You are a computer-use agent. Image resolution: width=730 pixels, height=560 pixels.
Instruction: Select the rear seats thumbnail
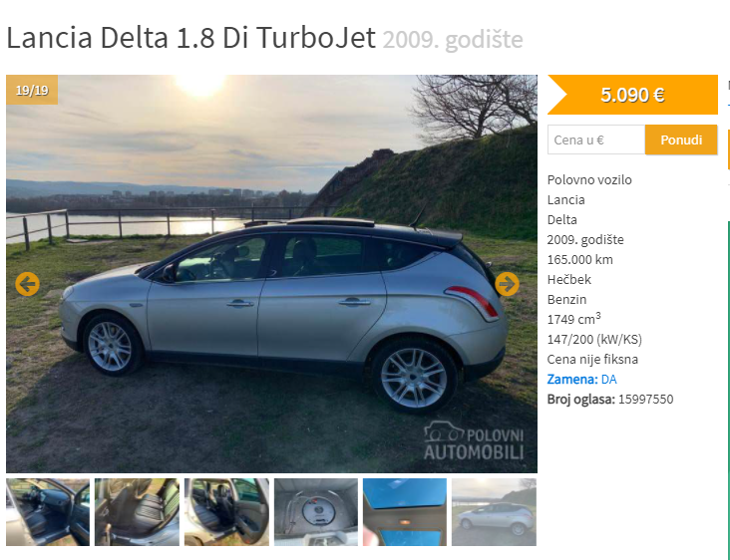point(137,511)
